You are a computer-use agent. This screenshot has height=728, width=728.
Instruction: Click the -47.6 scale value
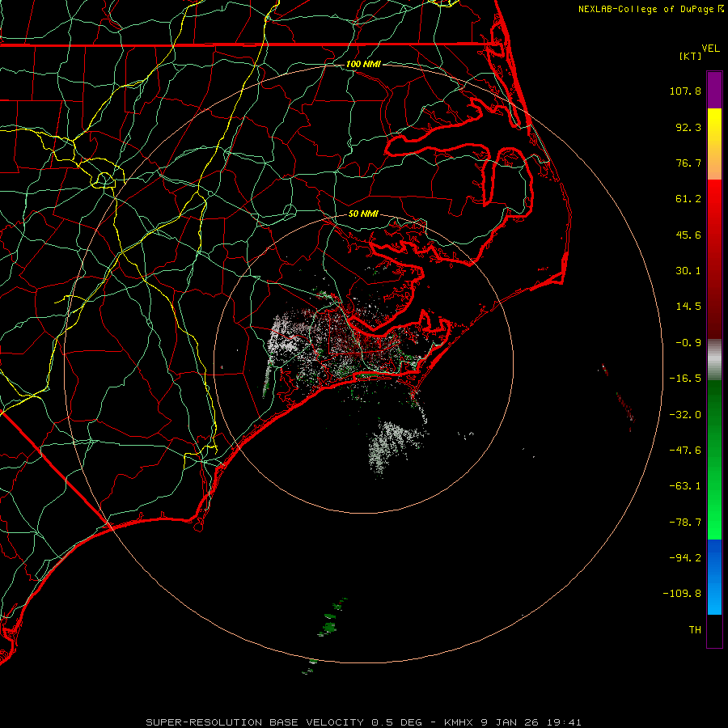(x=685, y=451)
